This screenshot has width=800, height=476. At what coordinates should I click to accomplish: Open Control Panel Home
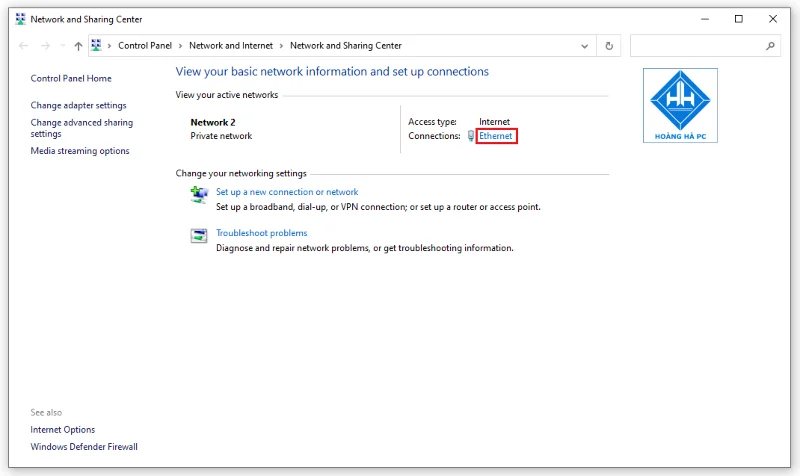(x=71, y=78)
